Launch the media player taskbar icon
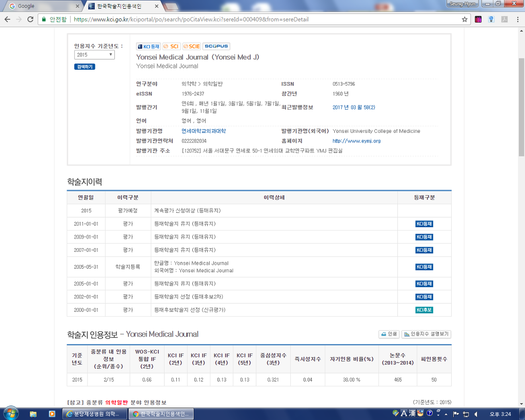Viewport: 525px width, 420px height. pos(52,414)
